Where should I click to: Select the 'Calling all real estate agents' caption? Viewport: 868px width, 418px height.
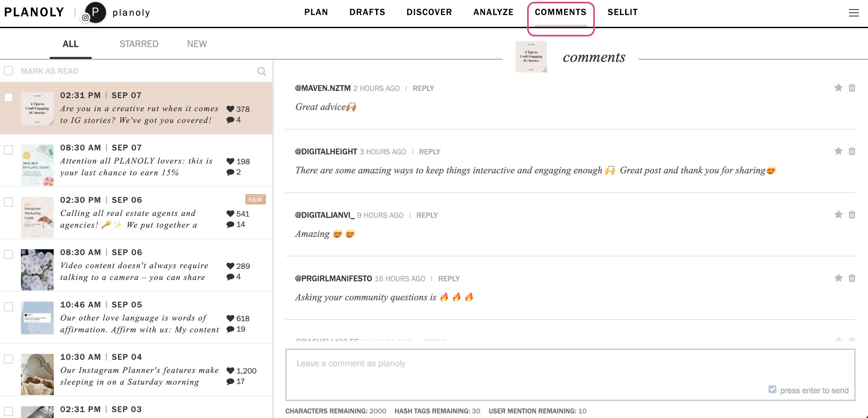129,219
